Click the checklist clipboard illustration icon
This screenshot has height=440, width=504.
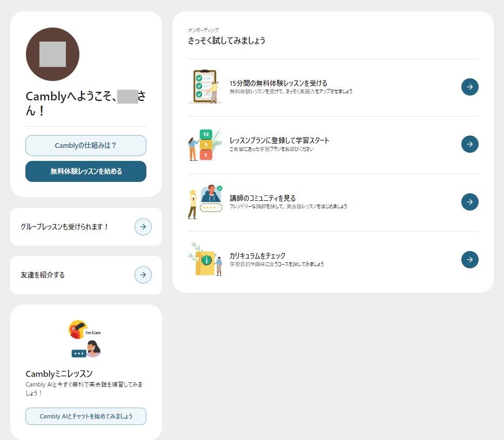click(x=205, y=87)
